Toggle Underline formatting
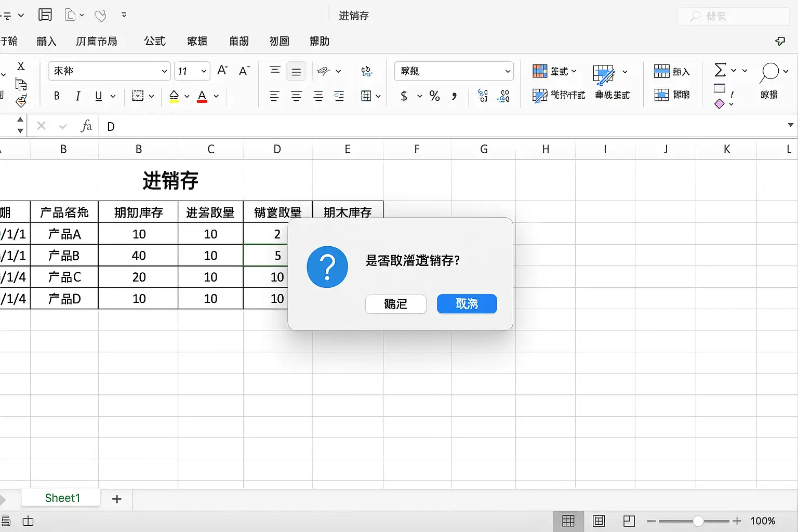Viewport: 798px width, 532px height. pyautogui.click(x=98, y=96)
